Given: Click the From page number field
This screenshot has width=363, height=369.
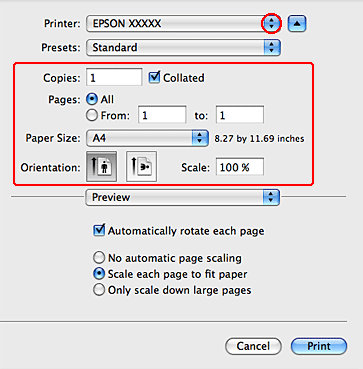Looking at the screenshot, I should coord(162,115).
